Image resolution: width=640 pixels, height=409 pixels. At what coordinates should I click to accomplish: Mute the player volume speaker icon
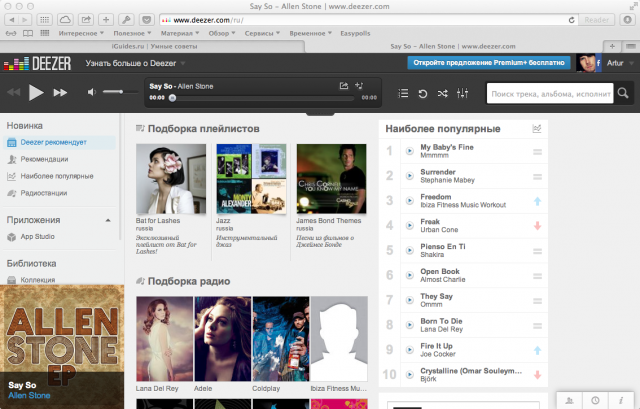pyautogui.click(x=91, y=92)
